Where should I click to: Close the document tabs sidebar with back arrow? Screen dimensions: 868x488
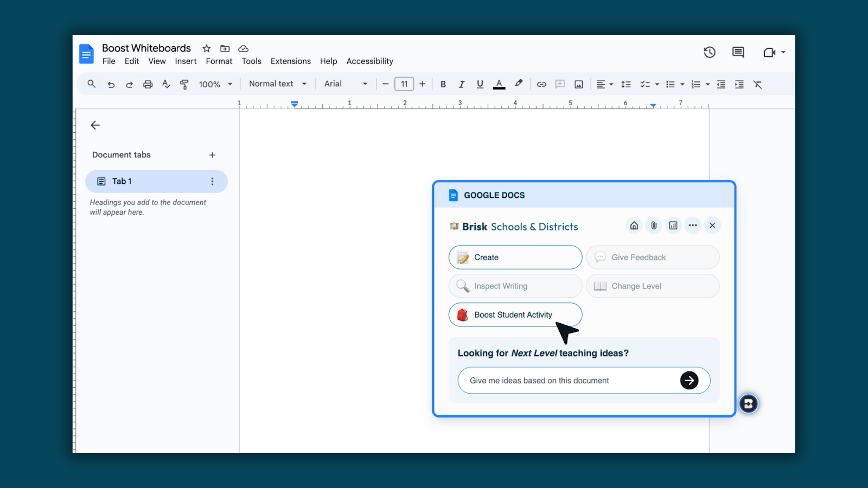tap(95, 125)
